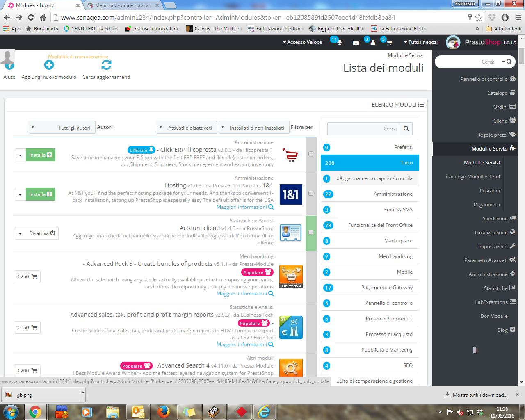Viewport: 525px width, 420px height.
Task: Select the Marketplace category filter
Action: (370, 241)
